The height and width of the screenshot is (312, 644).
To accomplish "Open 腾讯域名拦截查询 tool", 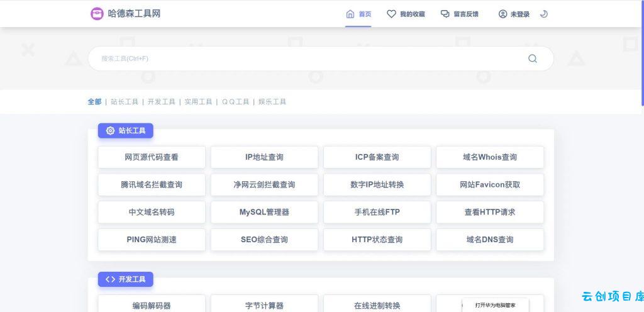I will pyautogui.click(x=152, y=185).
